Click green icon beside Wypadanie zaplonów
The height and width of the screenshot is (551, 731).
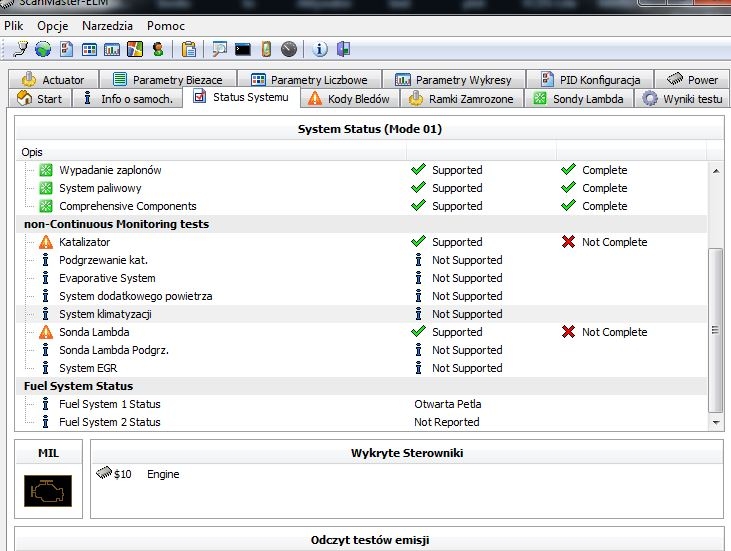click(x=46, y=170)
